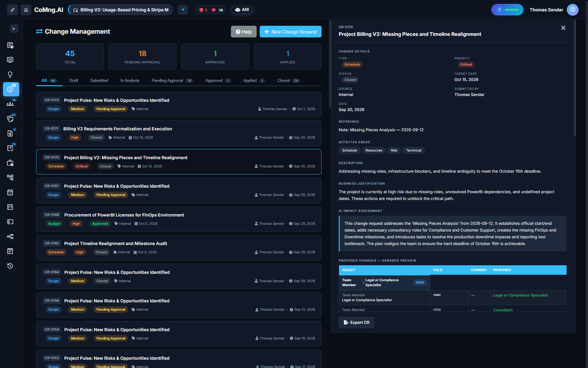Click the alerts and hearts counter pill
Viewport: 588px width, 368px height.
211,10
